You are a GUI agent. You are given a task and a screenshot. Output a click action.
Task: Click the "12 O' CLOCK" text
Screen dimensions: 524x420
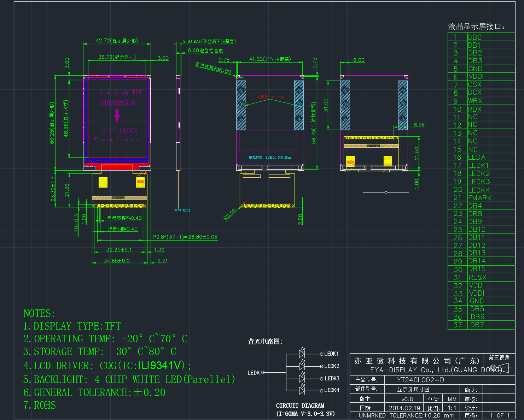[x=118, y=130]
